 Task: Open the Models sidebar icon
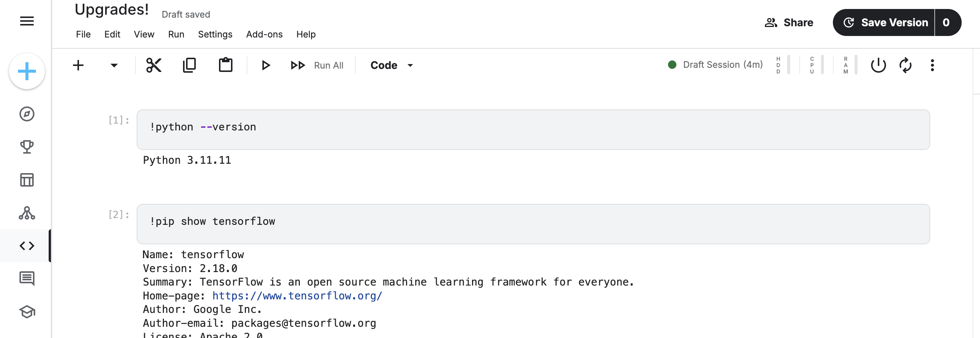pyautogui.click(x=27, y=213)
